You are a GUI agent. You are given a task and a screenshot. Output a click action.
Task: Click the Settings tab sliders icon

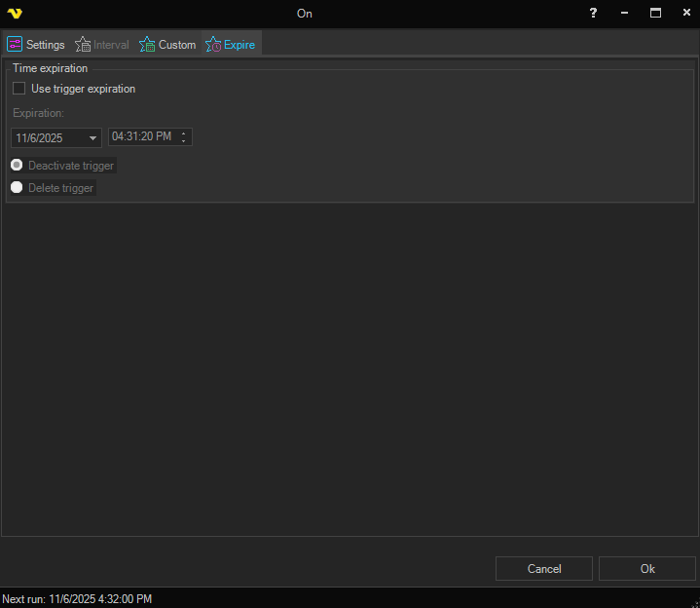(15, 45)
